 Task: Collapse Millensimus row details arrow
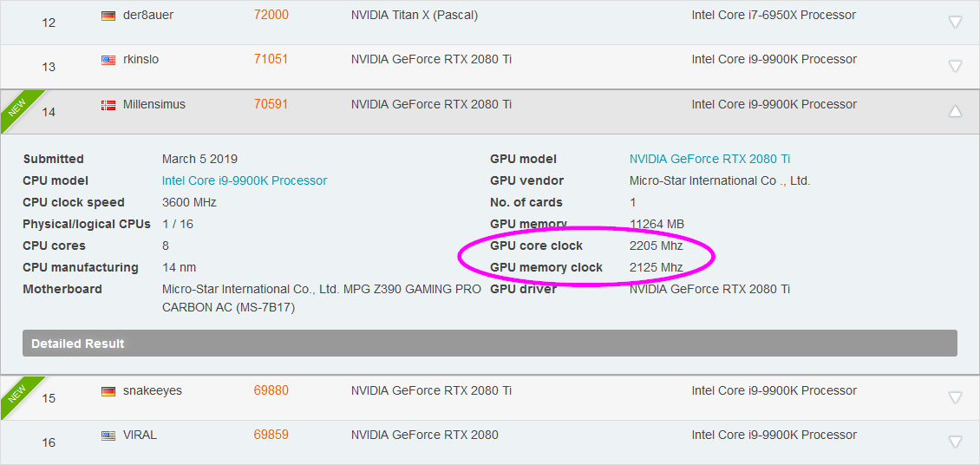tap(955, 111)
